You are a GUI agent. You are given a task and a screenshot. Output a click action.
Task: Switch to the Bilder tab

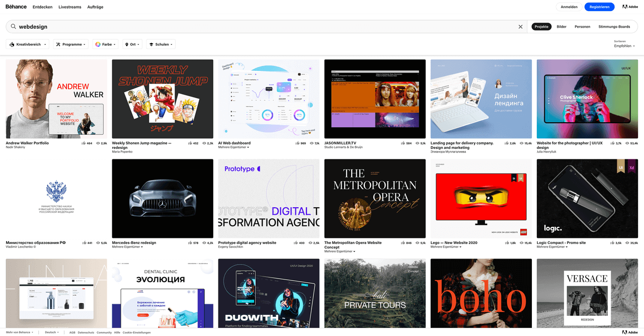pos(561,27)
